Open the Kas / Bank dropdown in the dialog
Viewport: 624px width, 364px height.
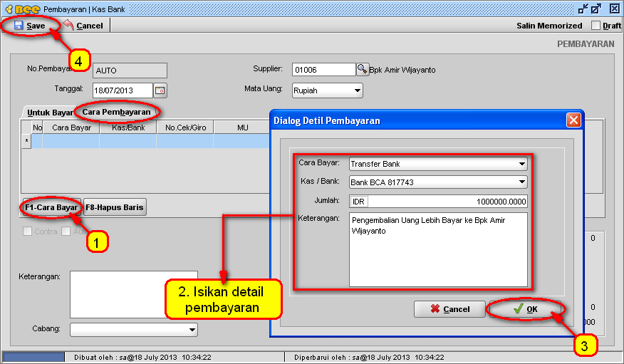[x=438, y=182]
